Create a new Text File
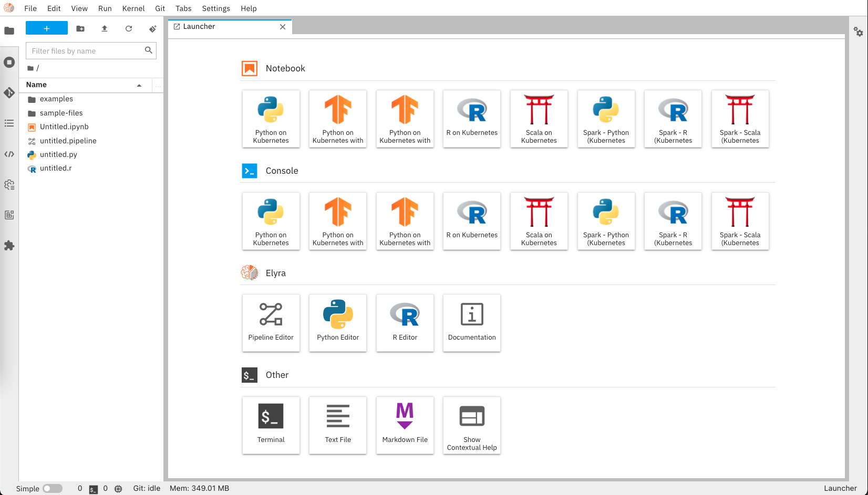 [338, 425]
